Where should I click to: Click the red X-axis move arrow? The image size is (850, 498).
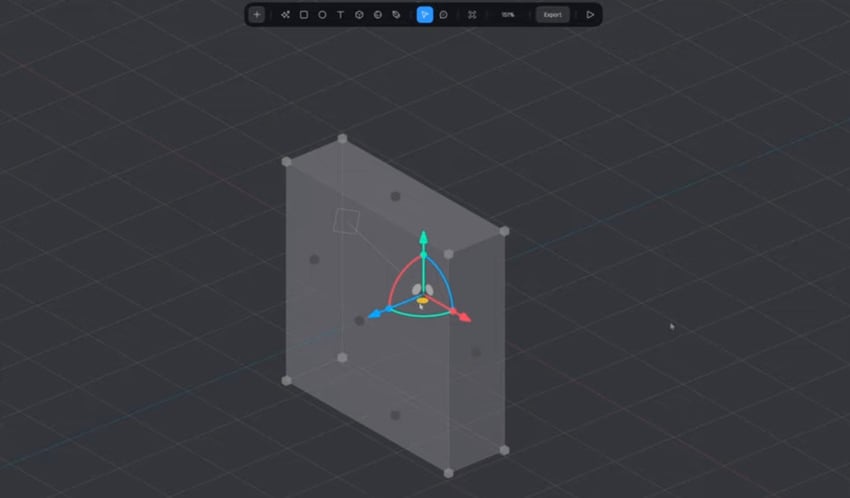(x=465, y=318)
